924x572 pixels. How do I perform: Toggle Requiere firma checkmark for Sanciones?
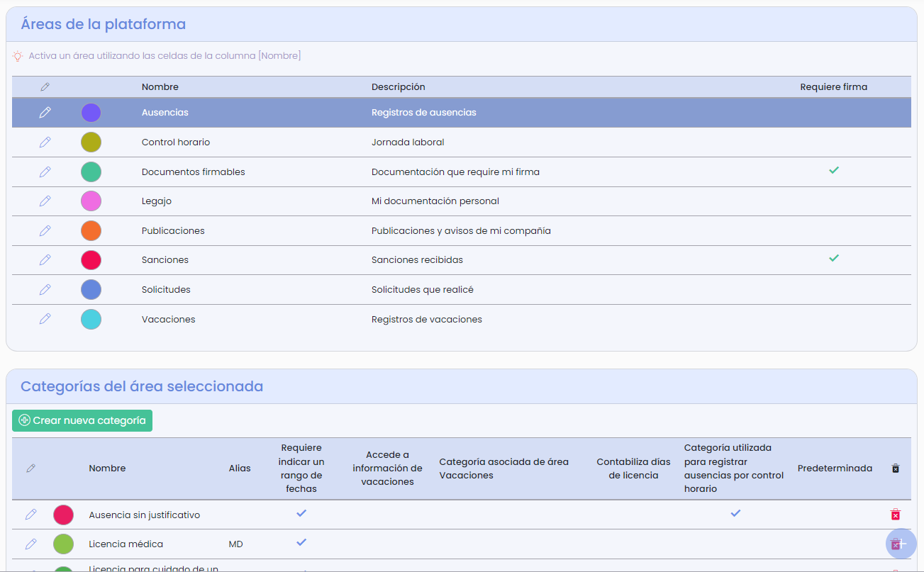click(x=834, y=259)
